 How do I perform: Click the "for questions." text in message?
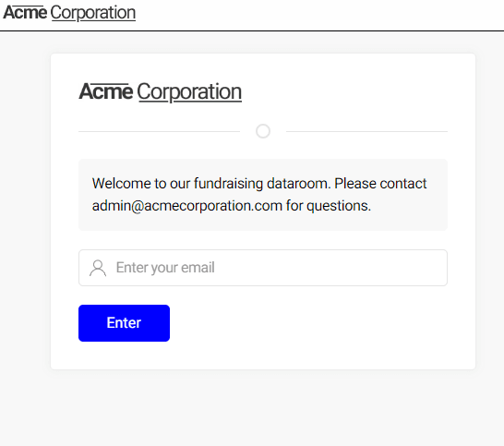click(x=329, y=206)
